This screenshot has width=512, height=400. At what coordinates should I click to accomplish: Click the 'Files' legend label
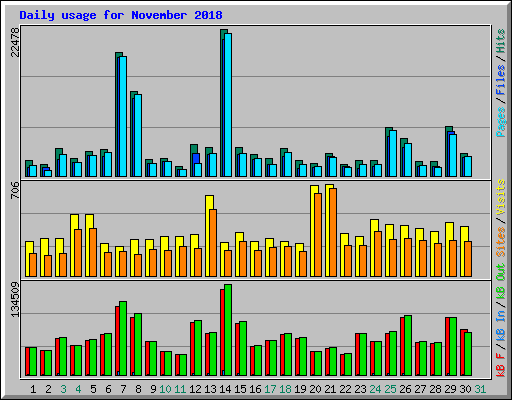coord(501,80)
